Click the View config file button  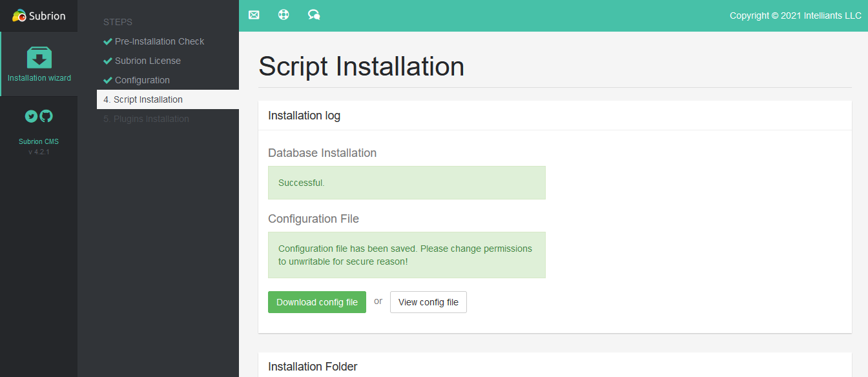coord(428,302)
